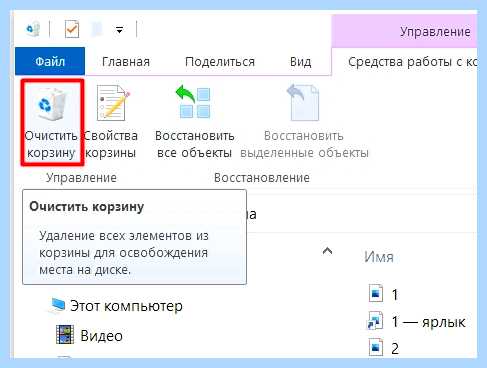This screenshot has height=368, width=487.
Task: Click the Видео film strip icon
Action: [x=65, y=334]
